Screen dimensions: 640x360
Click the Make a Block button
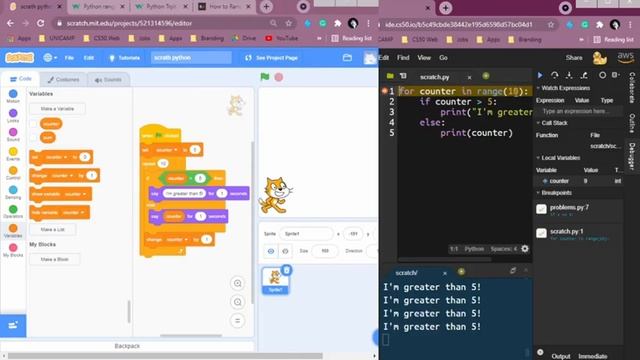click(55, 259)
